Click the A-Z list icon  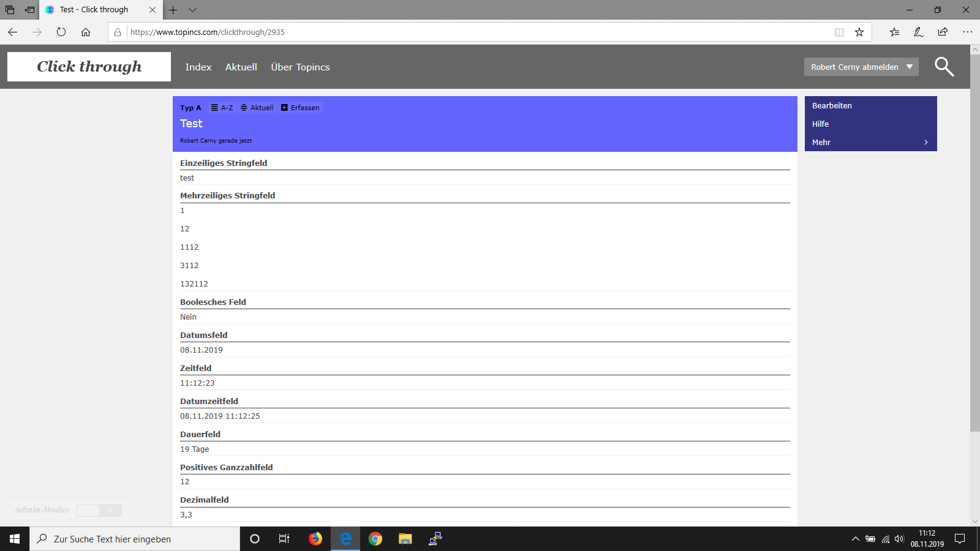point(214,108)
